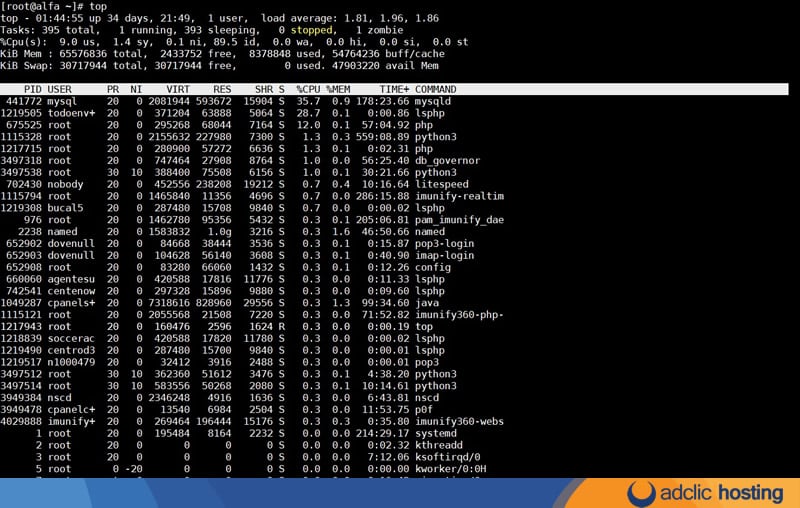Select the COMMAND column header
800x508 pixels.
click(x=436, y=89)
